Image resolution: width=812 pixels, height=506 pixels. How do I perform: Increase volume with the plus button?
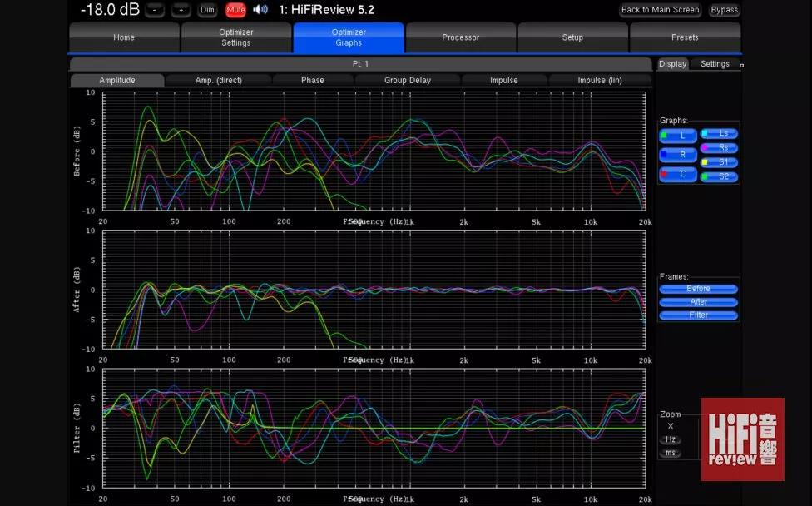click(181, 10)
